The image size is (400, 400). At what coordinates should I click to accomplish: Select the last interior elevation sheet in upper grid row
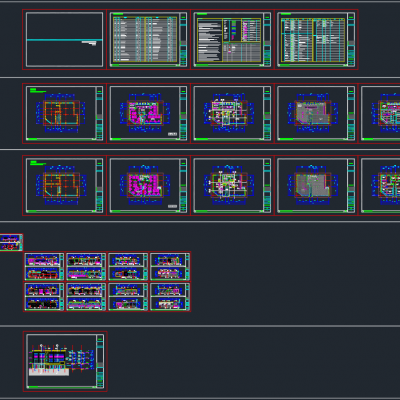[x=170, y=266]
